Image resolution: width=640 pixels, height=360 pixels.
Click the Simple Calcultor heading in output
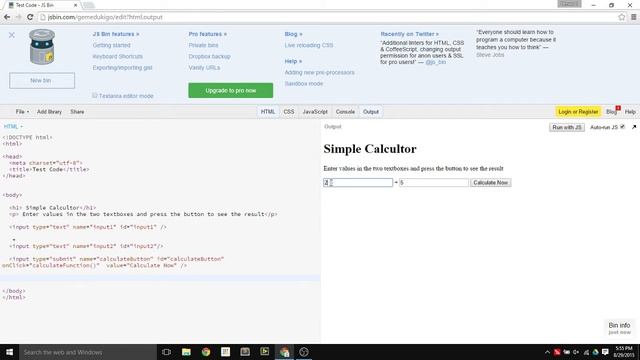click(370, 149)
